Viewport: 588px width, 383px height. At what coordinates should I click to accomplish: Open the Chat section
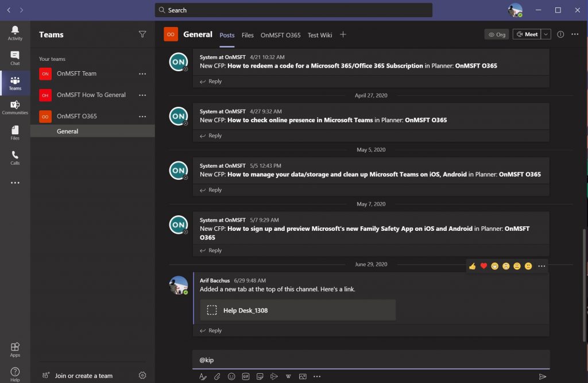point(15,58)
